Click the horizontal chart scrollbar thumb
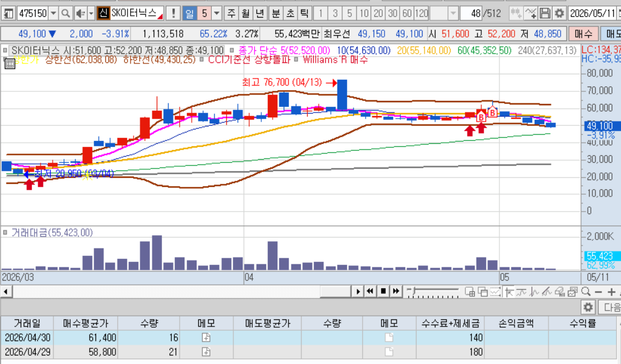Viewport: 621px width, 364px height. tap(336, 292)
